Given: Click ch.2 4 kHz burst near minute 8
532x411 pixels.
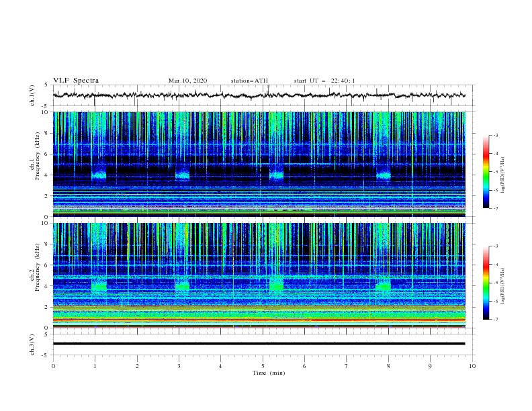Looking at the screenshot, I should (383, 285).
